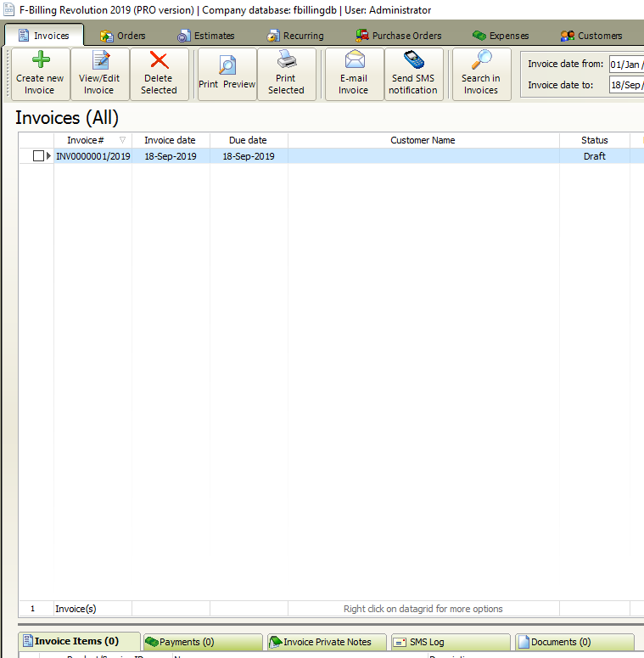644x658 pixels.
Task: Expand the row arrow beside INV0000001/2019
Action: (48, 156)
